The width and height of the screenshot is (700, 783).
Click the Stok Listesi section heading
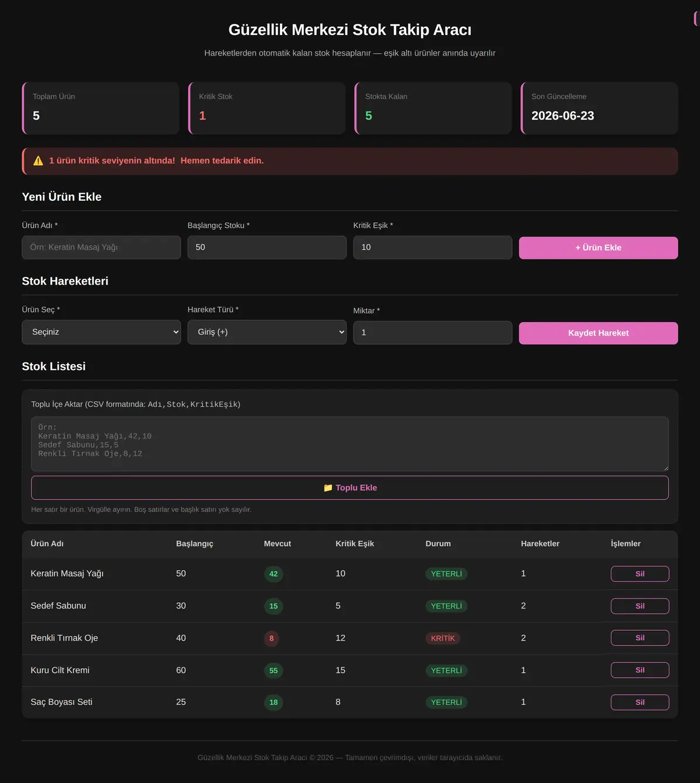click(54, 366)
